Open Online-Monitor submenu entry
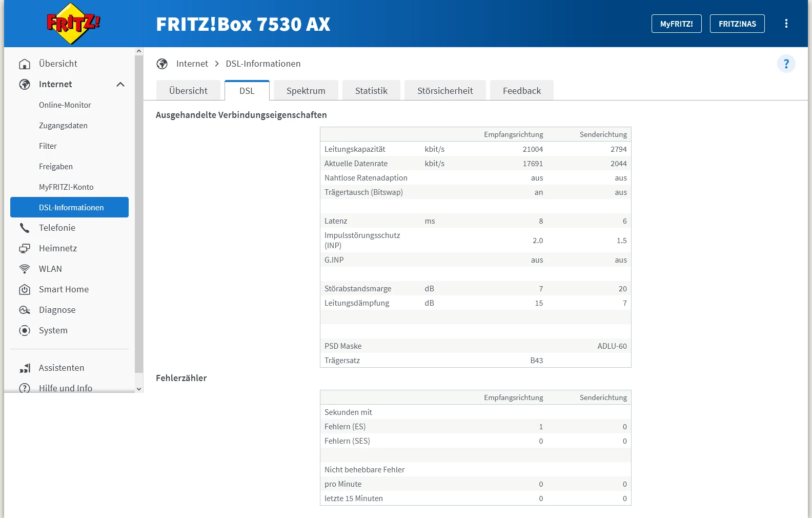 click(x=65, y=105)
